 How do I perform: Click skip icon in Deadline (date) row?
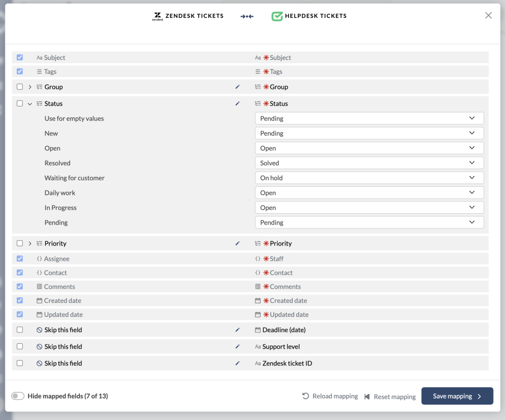[x=39, y=330]
